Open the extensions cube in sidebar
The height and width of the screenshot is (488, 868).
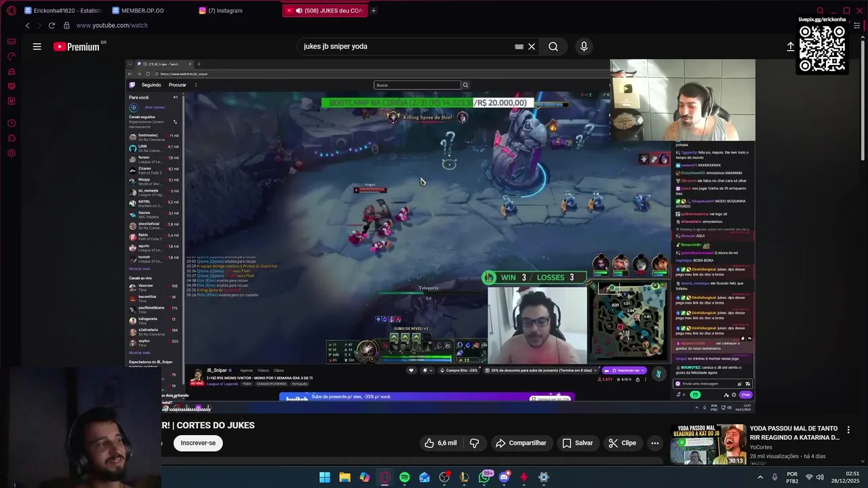coord(11,138)
